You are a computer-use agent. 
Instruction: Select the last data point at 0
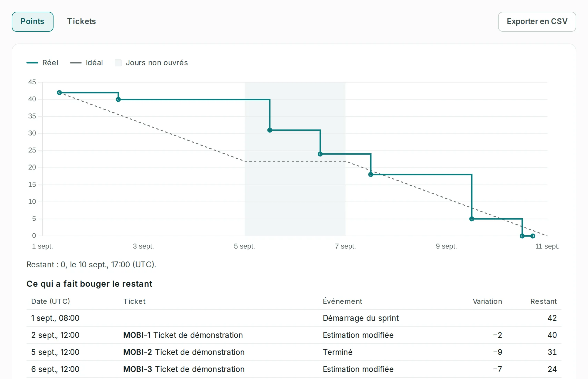point(533,236)
